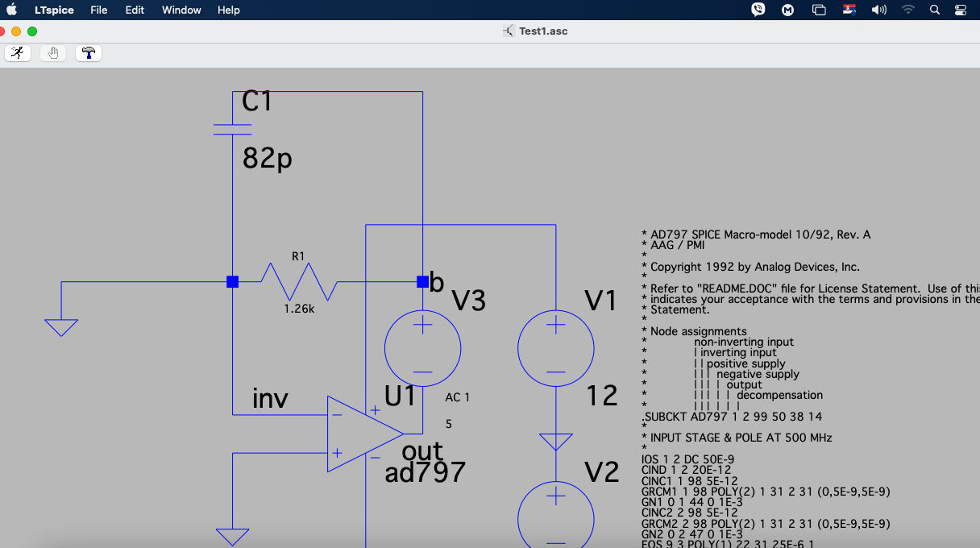This screenshot has width=980, height=548.
Task: Open the volume control in menu bar
Action: point(879,10)
